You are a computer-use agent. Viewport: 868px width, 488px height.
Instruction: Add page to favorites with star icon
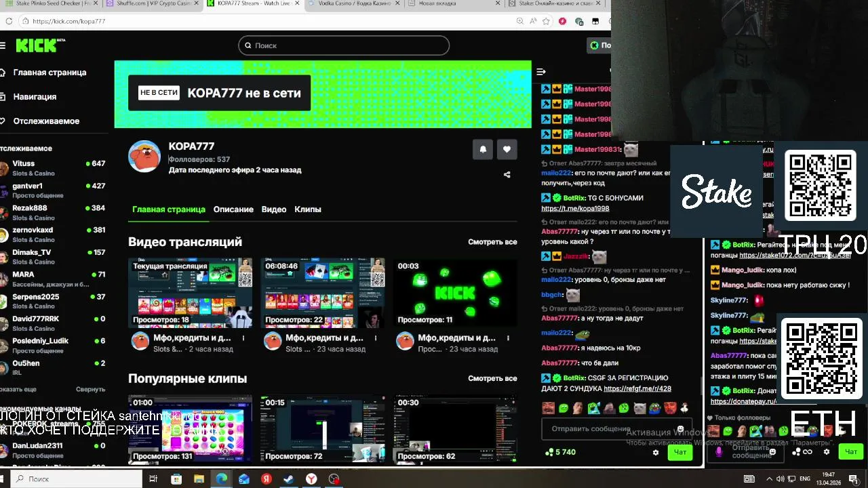546,21
